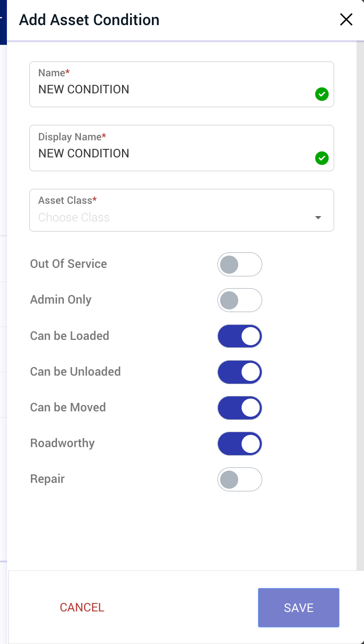Viewport: 364px width, 644px height.
Task: Toggle off Can be Moved
Action: point(240,408)
